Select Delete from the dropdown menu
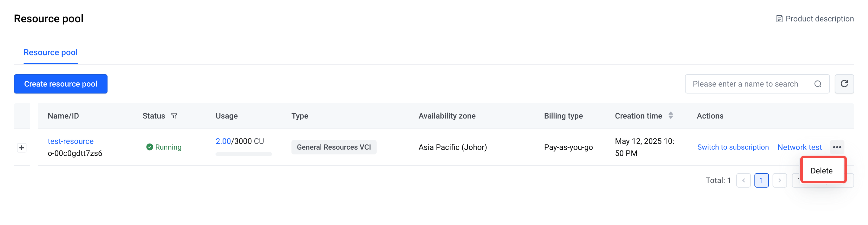868x225 pixels. tap(821, 170)
